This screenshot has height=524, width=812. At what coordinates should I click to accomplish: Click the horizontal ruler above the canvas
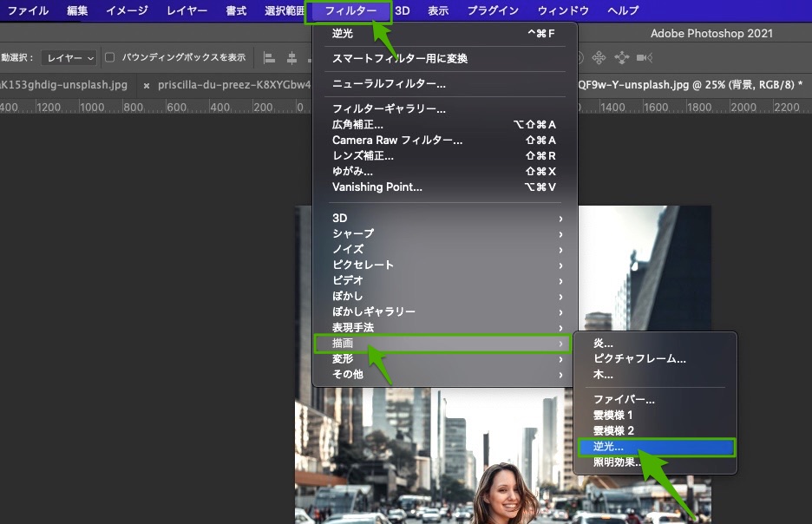(174, 107)
